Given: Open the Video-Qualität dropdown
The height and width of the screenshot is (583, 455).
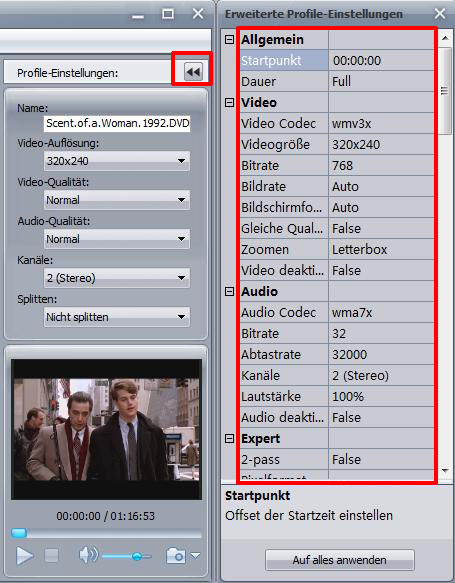Looking at the screenshot, I should coord(117,200).
